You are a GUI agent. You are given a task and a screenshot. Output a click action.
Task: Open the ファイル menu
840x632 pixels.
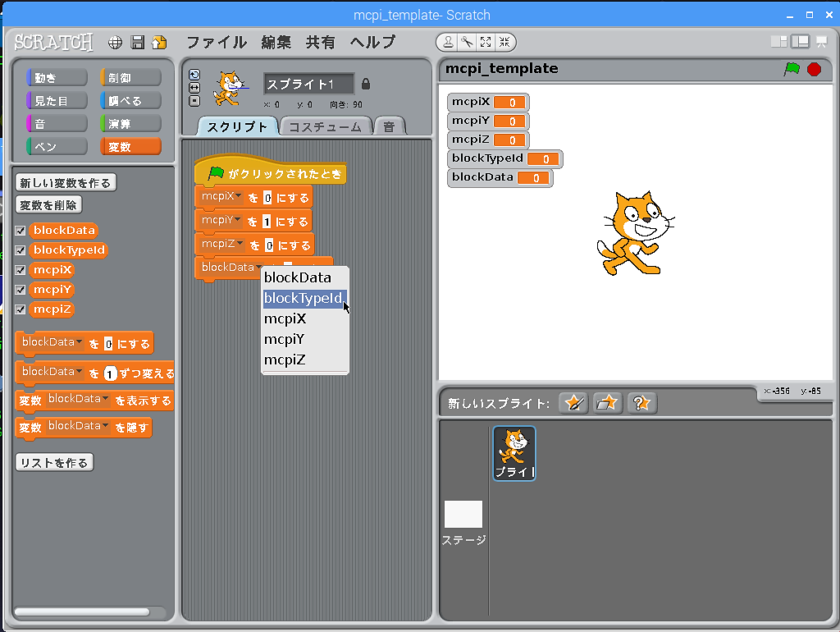click(x=217, y=43)
